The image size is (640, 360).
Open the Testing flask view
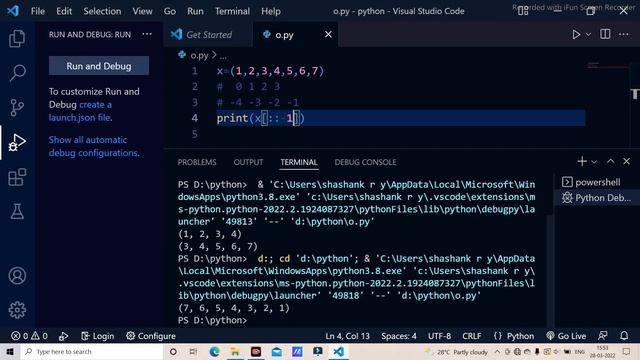tap(17, 211)
